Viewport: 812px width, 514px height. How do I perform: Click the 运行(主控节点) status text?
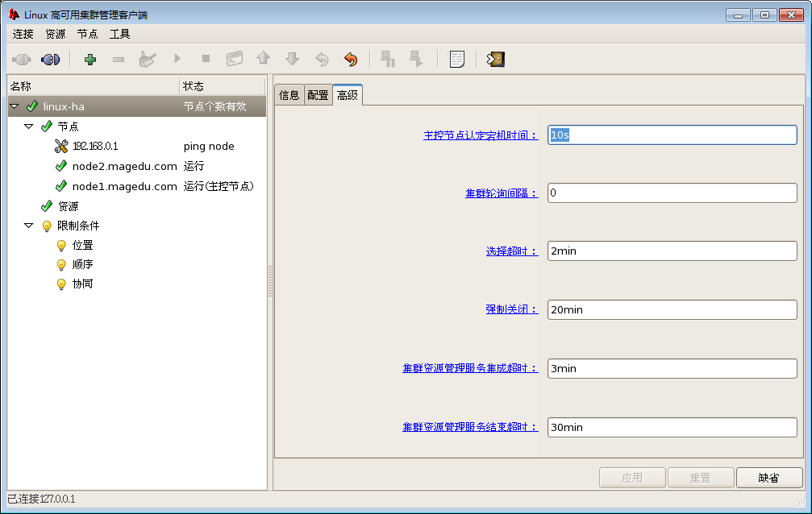point(219,186)
